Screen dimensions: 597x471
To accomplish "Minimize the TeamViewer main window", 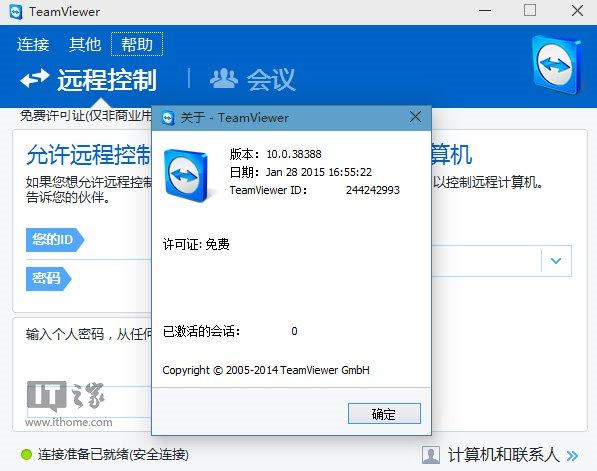I will click(485, 11).
